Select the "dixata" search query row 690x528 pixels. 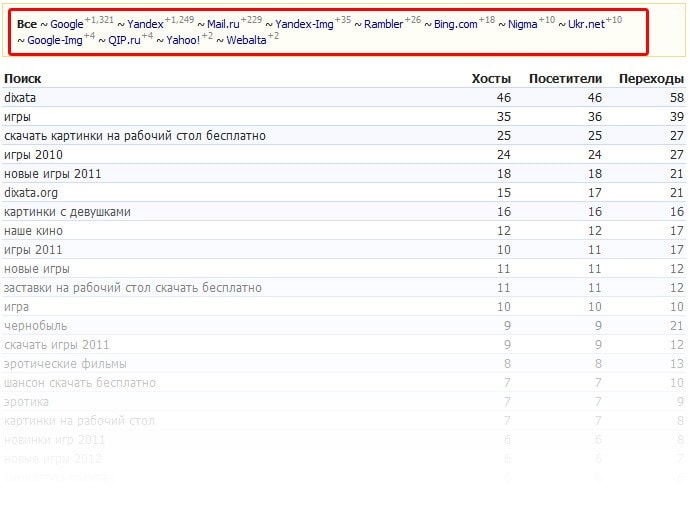point(20,98)
